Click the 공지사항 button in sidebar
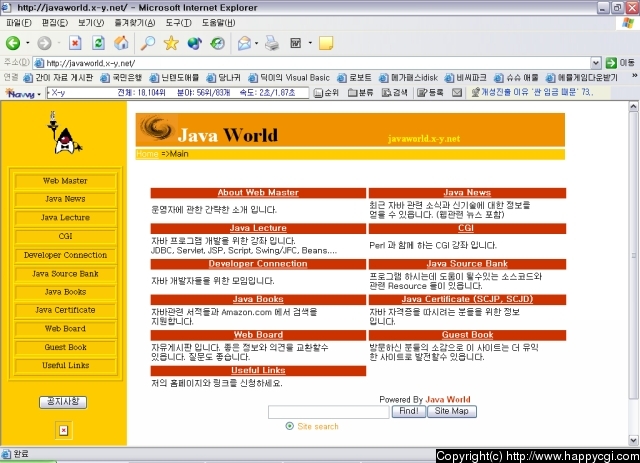This screenshot has height=463, width=640. tap(63, 402)
